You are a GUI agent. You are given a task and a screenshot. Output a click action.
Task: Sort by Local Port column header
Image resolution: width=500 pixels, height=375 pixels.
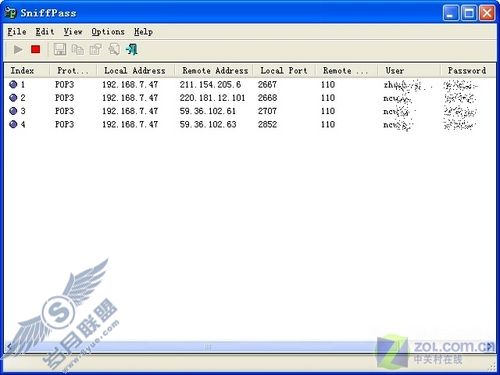coord(284,71)
